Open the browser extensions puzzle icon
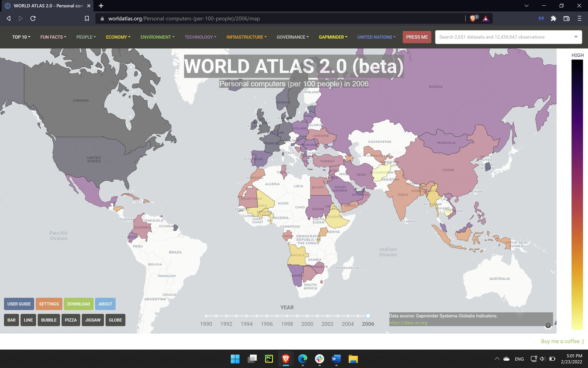The width and height of the screenshot is (588, 368). pyautogui.click(x=553, y=18)
